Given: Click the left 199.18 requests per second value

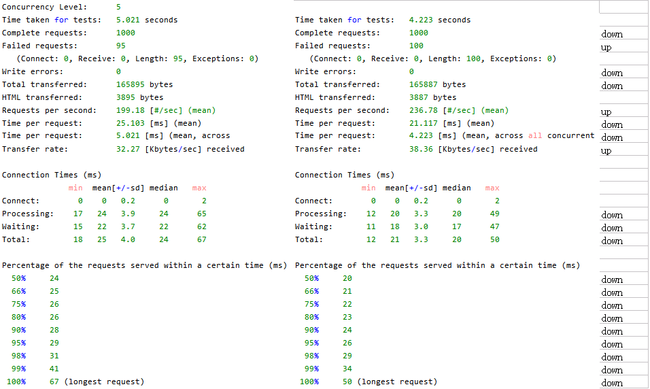Looking at the screenshot, I should coord(130,110).
